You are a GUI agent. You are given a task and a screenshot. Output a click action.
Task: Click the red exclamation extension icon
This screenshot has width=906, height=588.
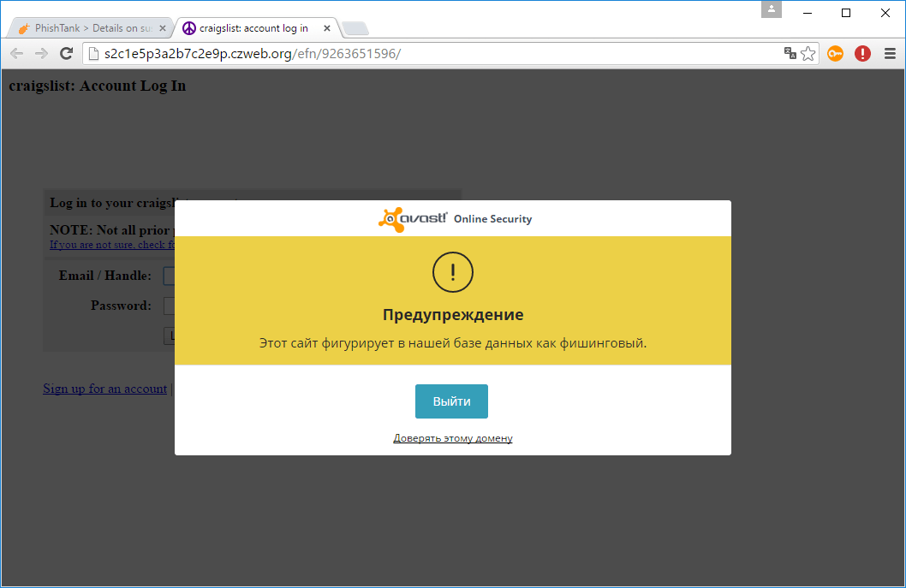pyautogui.click(x=862, y=53)
